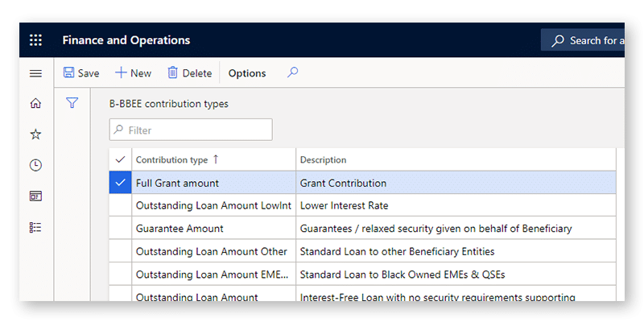Delete the selected contribution type
The width and height of the screenshot is (644, 322).
click(189, 73)
